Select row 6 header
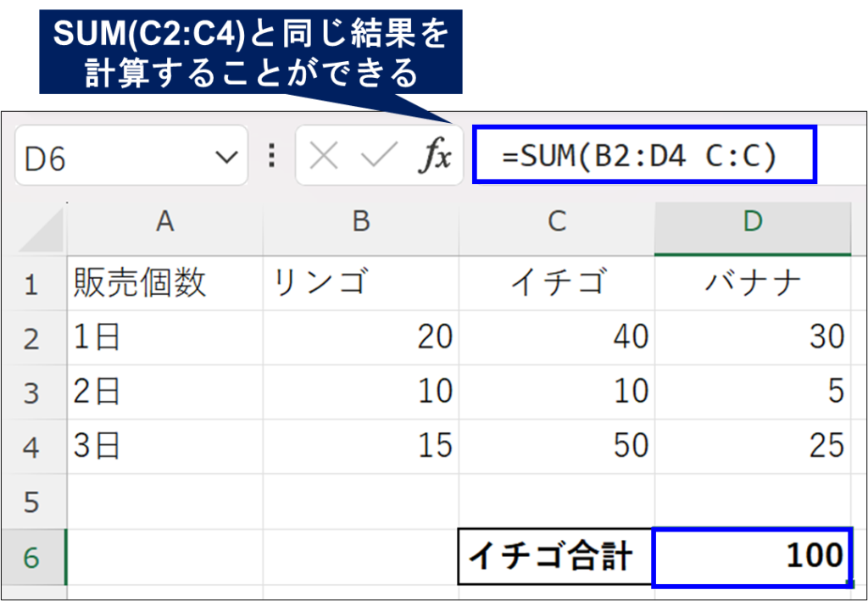868x601 pixels. [x=32, y=557]
